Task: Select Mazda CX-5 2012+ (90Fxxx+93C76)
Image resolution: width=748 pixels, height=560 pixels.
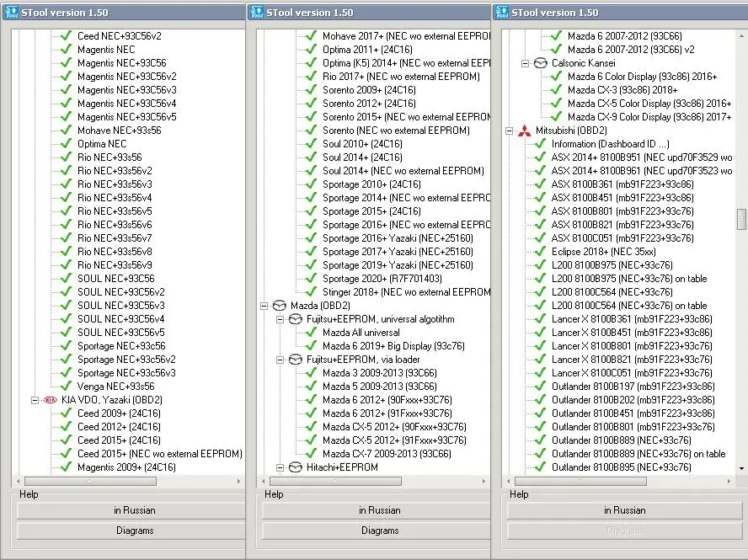Action: point(394,426)
